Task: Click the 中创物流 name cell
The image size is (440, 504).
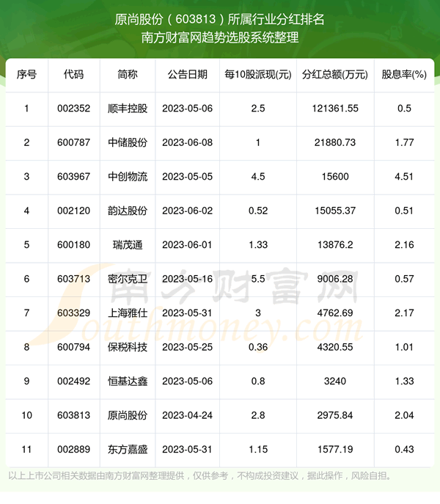Action: point(128,177)
